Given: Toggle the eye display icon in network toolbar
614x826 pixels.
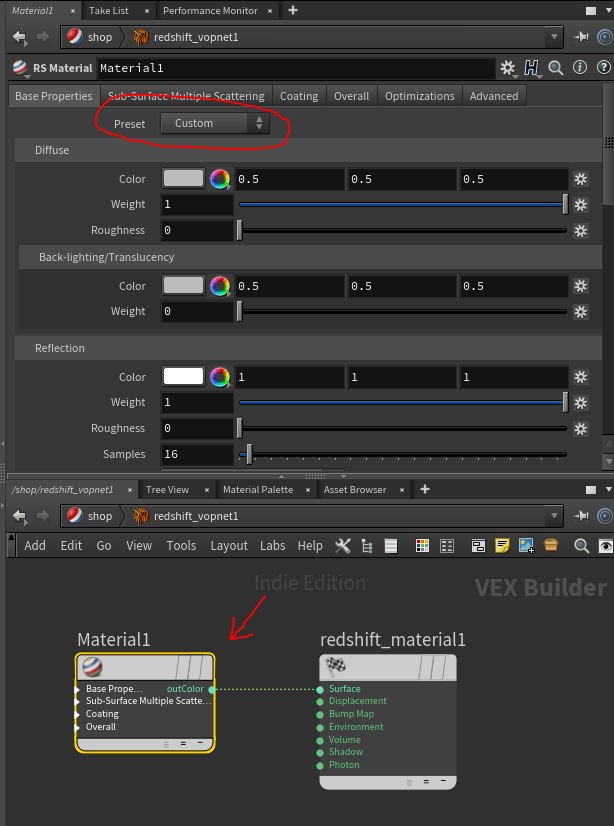Looking at the screenshot, I should (x=604, y=546).
